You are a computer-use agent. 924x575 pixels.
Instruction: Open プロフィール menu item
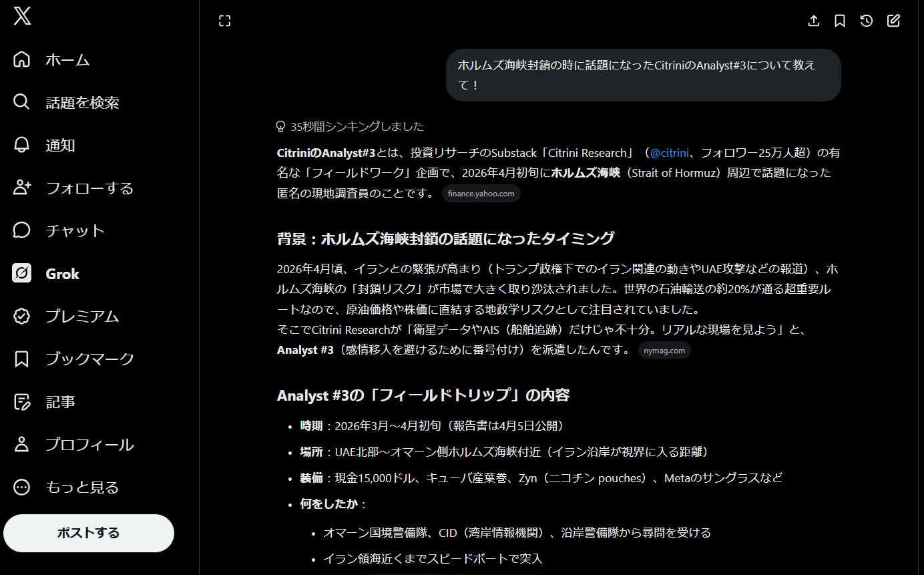coord(89,444)
